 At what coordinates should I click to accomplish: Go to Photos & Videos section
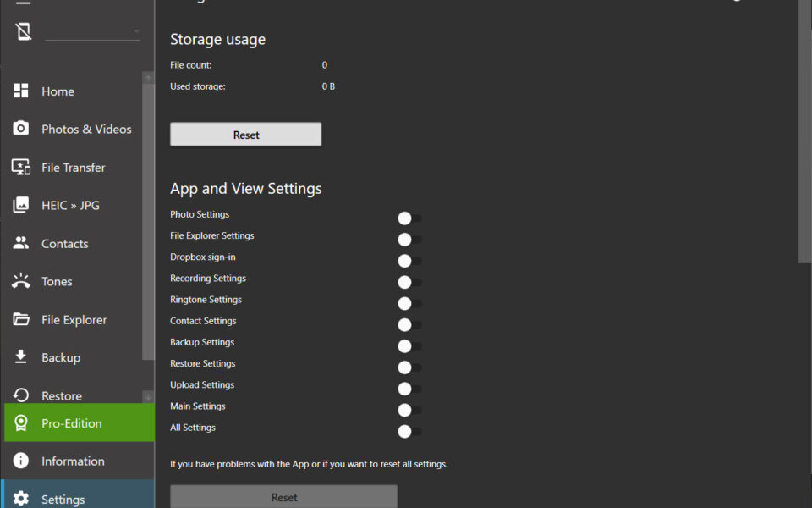[x=71, y=129]
